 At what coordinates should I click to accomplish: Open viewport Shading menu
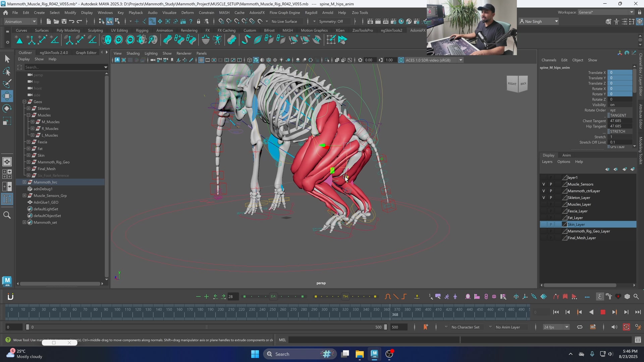pyautogui.click(x=133, y=53)
